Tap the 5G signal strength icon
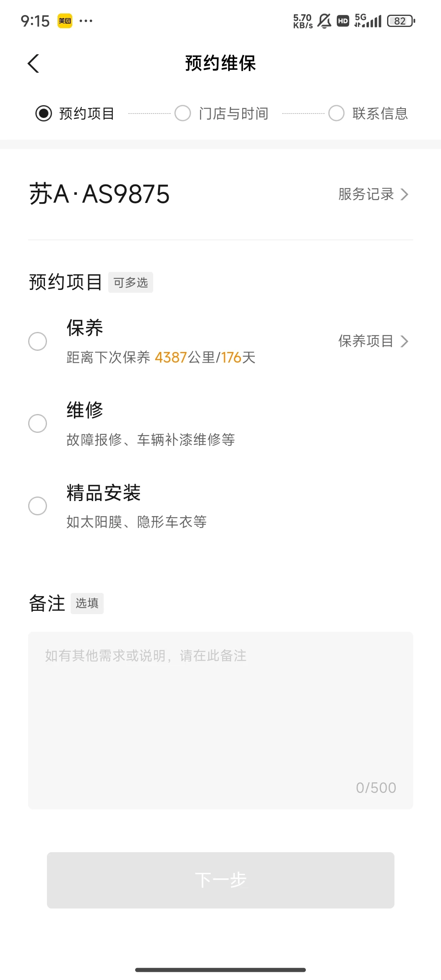The image size is (441, 980). (x=368, y=20)
